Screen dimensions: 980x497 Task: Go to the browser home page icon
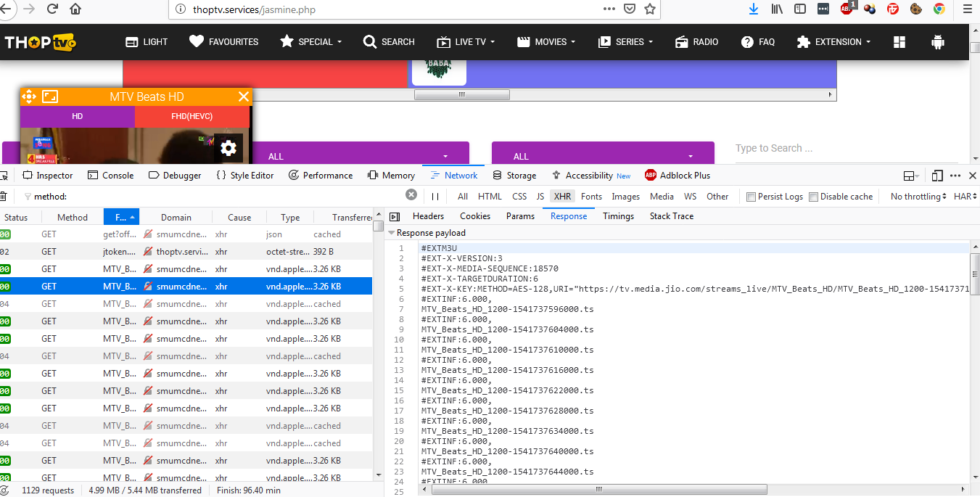click(75, 9)
